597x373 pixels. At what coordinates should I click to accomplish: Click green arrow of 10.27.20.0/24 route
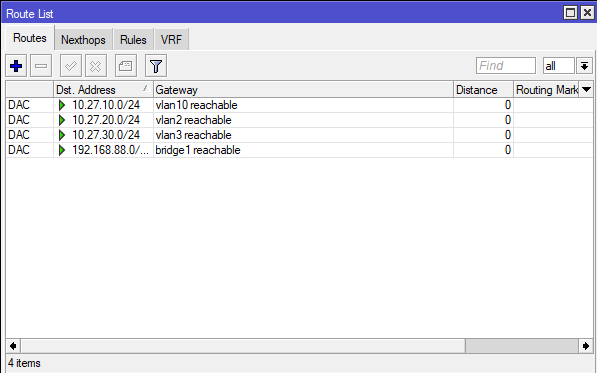(x=62, y=120)
